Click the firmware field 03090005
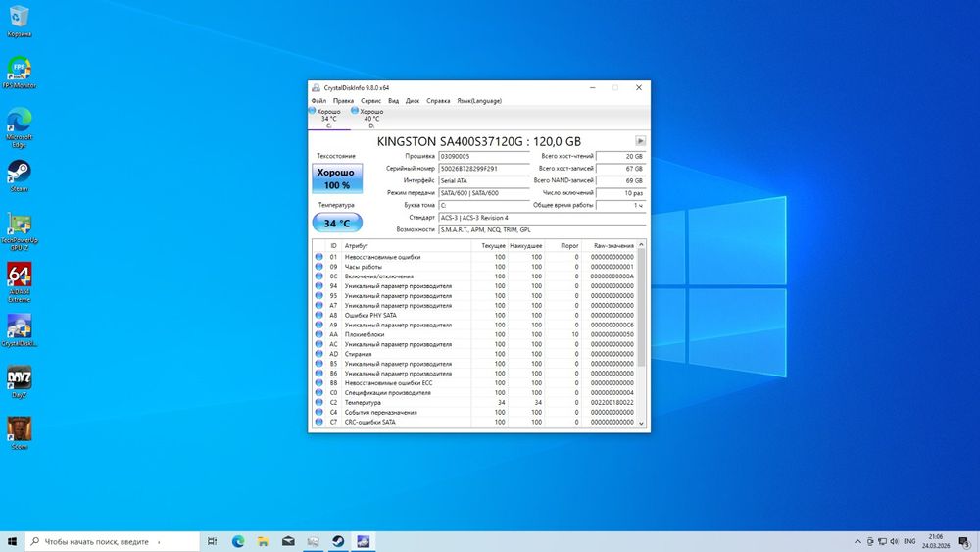Viewport: 980px width, 552px height. click(x=484, y=156)
